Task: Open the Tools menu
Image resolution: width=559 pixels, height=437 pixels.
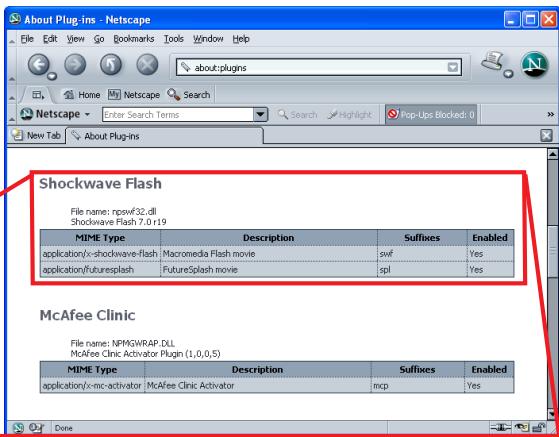Action: 174,39
